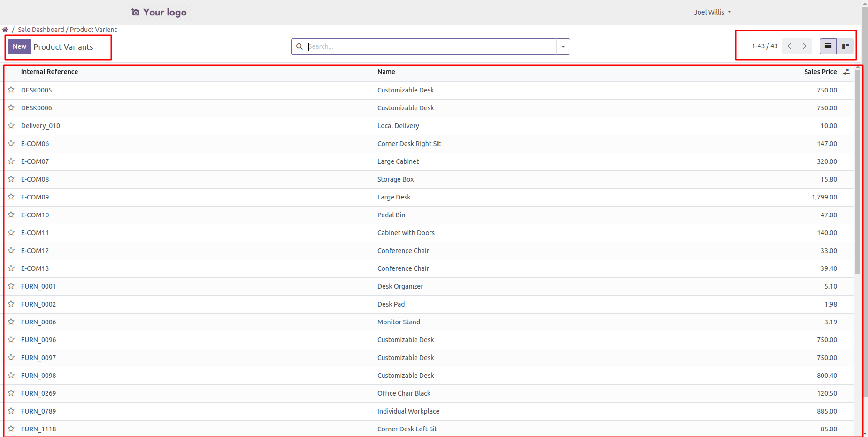Click the home icon in breadcrumb

point(5,30)
